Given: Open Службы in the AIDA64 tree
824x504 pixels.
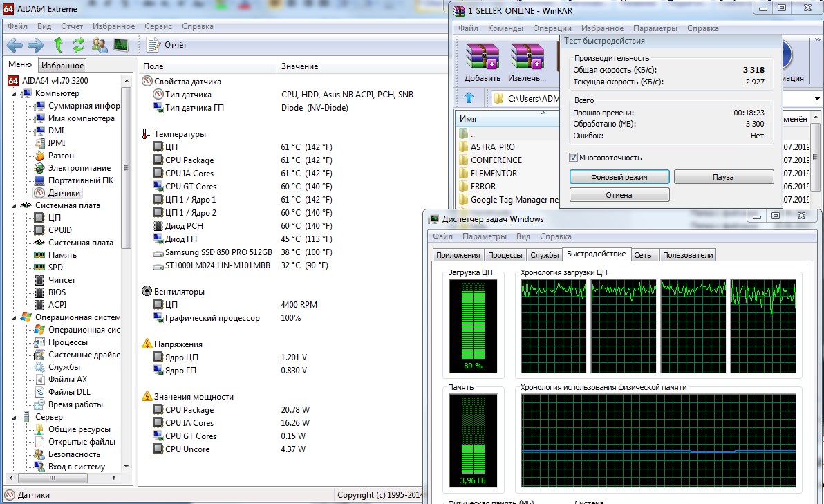Looking at the screenshot, I should (x=64, y=367).
